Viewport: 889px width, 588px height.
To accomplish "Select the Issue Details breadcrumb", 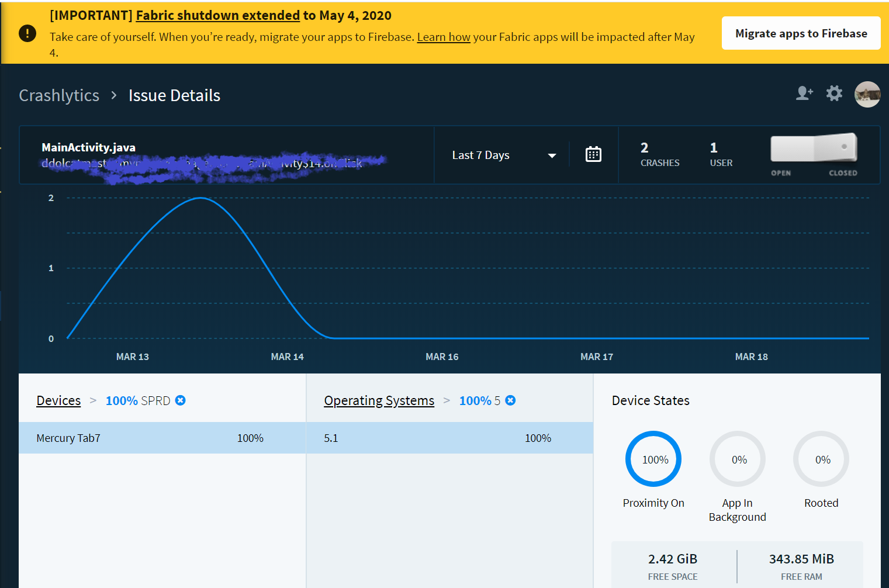I will click(x=174, y=95).
